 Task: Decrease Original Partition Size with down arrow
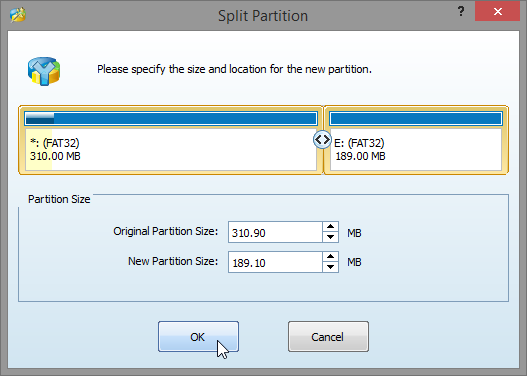click(x=330, y=237)
